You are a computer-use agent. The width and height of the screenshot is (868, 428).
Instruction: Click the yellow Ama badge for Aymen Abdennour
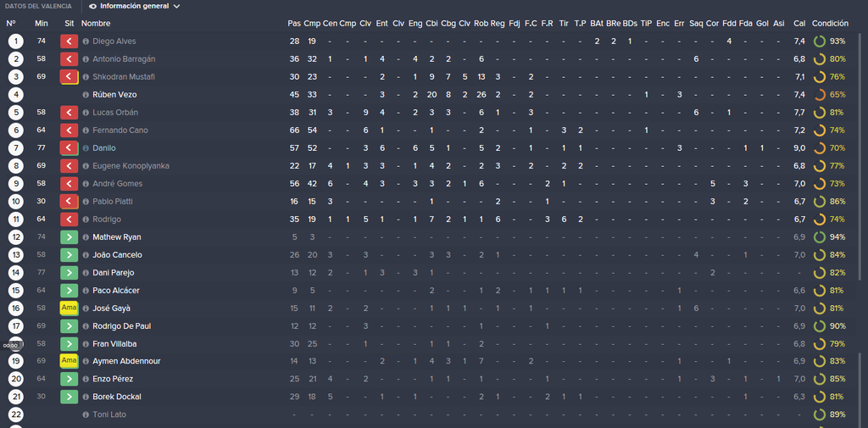pos(69,361)
